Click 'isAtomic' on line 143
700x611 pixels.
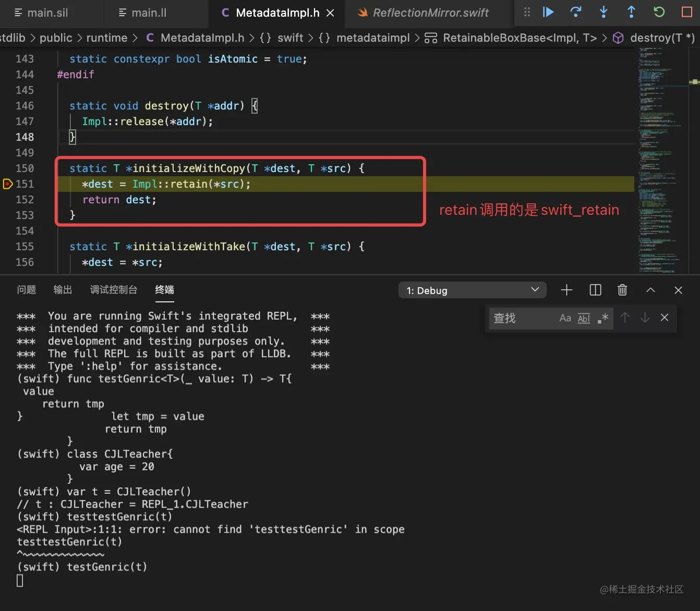233,59
